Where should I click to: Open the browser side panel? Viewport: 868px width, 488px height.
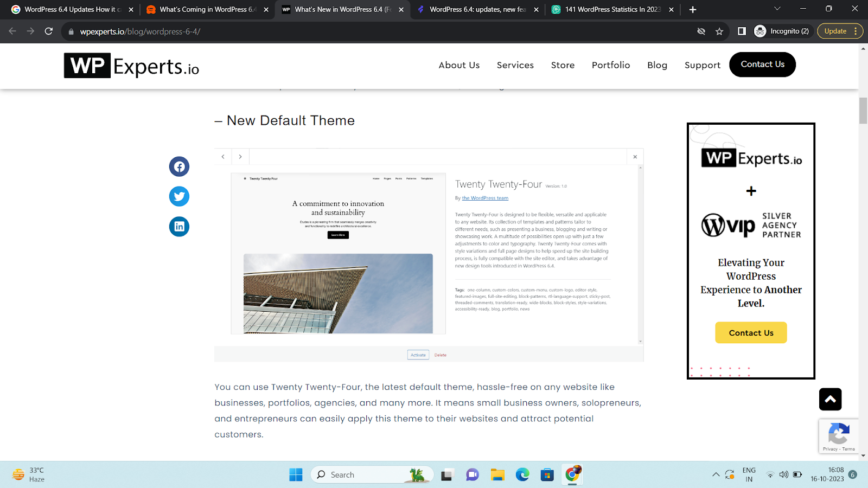coord(742,31)
